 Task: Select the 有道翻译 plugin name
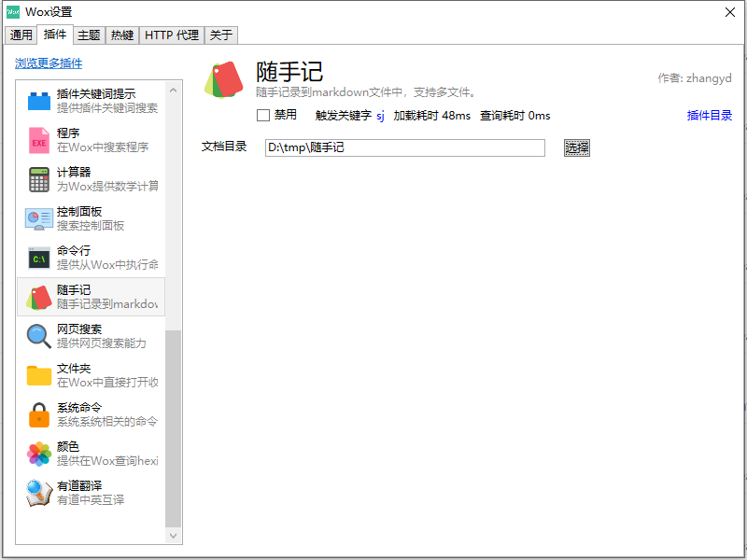(79, 485)
